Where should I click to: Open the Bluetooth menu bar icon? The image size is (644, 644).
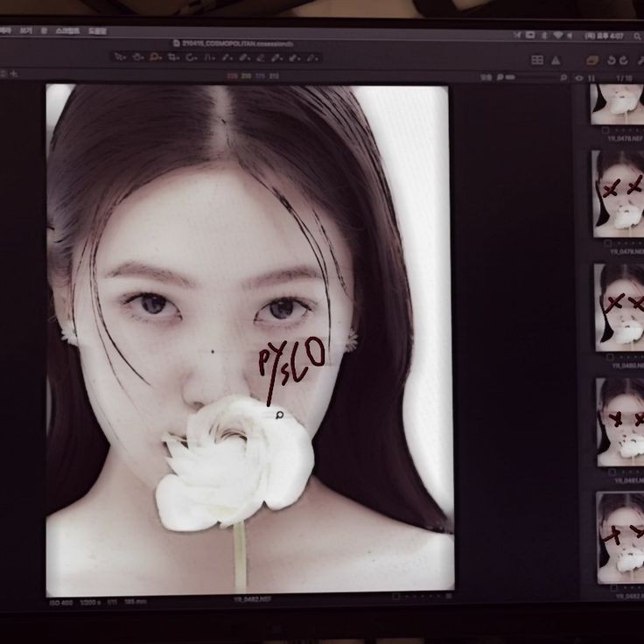[x=543, y=35]
